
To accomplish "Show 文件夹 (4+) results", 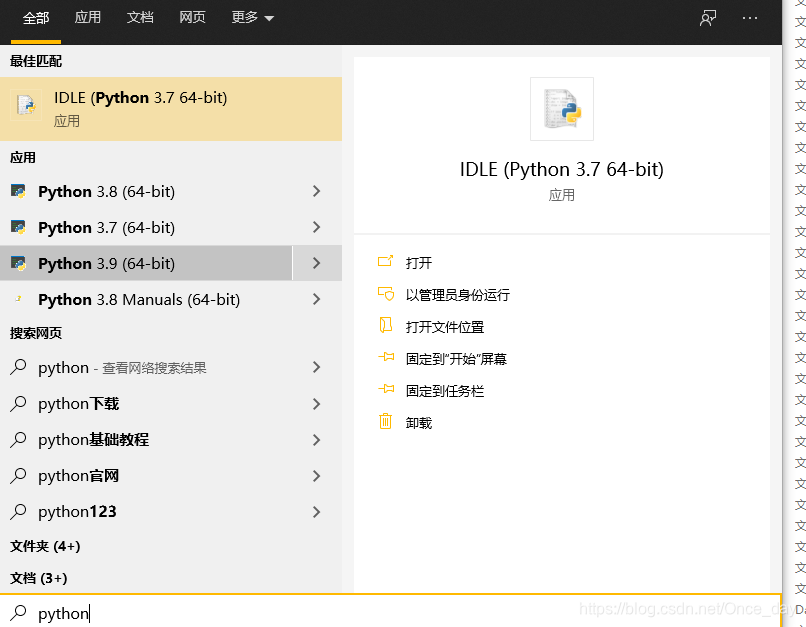I will point(45,546).
